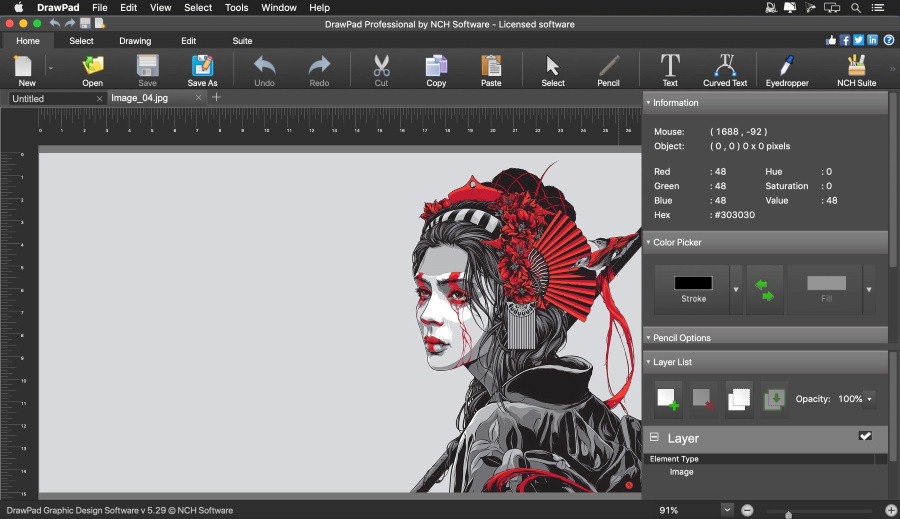Switch to the Home ribbon tab
The width and height of the screenshot is (900, 519).
[28, 41]
